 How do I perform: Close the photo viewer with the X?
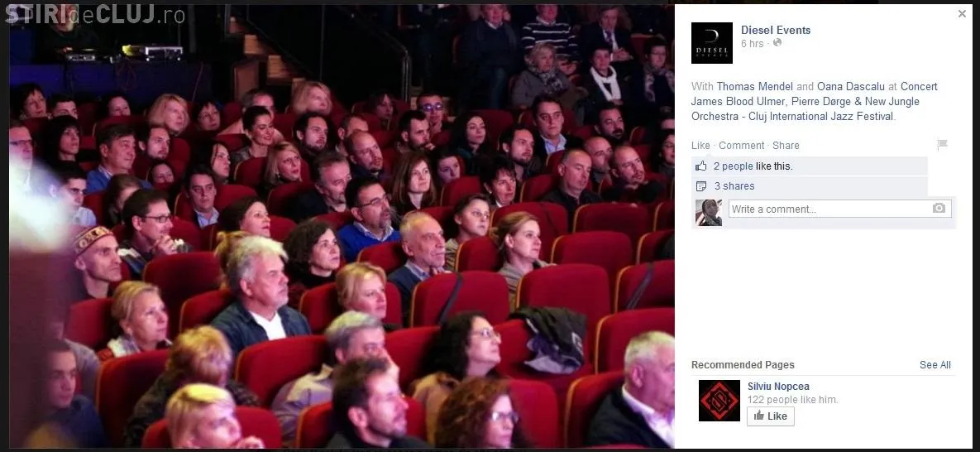(962, 14)
